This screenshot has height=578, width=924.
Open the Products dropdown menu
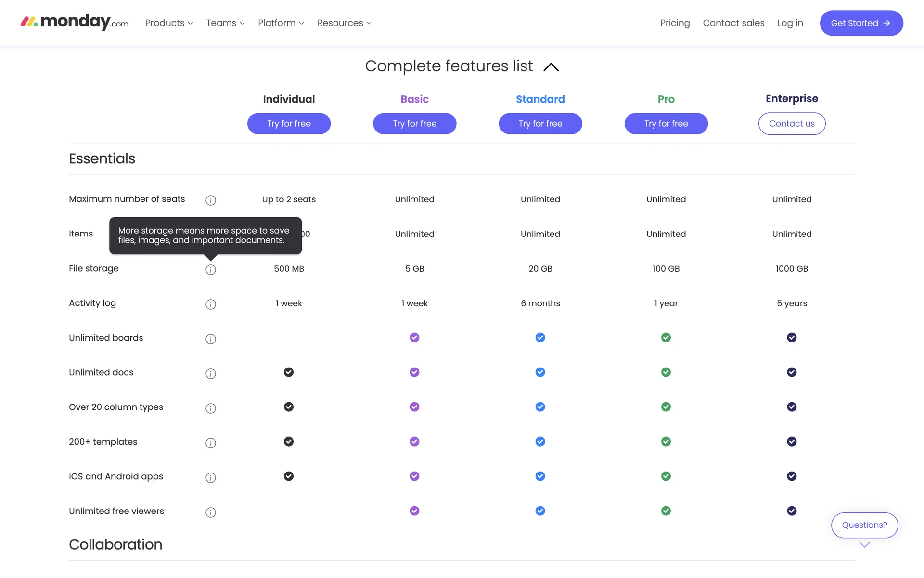[x=169, y=23]
